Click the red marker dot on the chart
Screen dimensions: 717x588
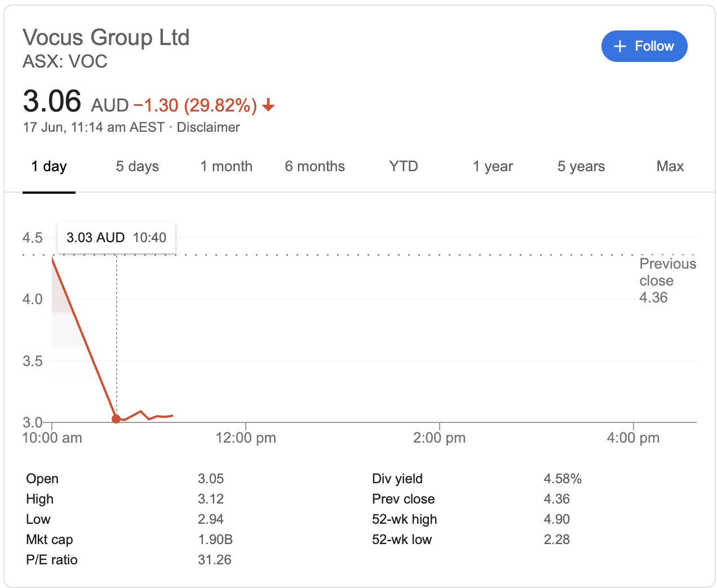pos(116,418)
